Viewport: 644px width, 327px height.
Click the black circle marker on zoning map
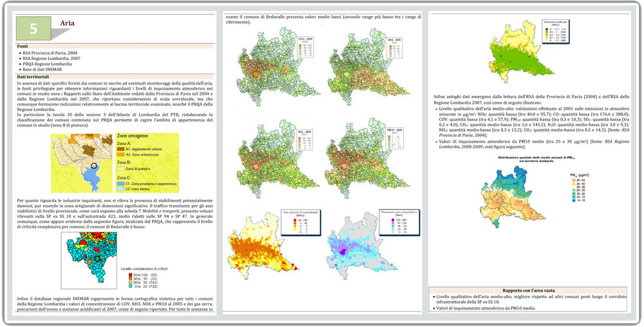tap(94, 166)
